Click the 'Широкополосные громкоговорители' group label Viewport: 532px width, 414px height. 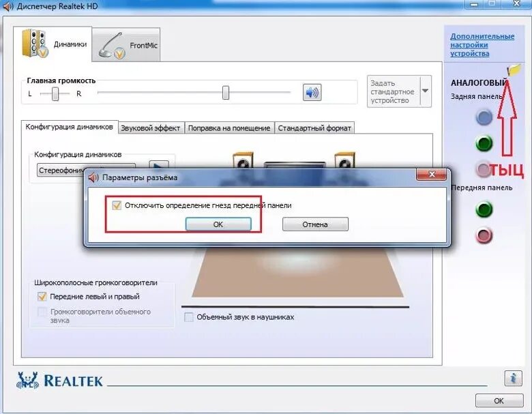[x=95, y=282]
